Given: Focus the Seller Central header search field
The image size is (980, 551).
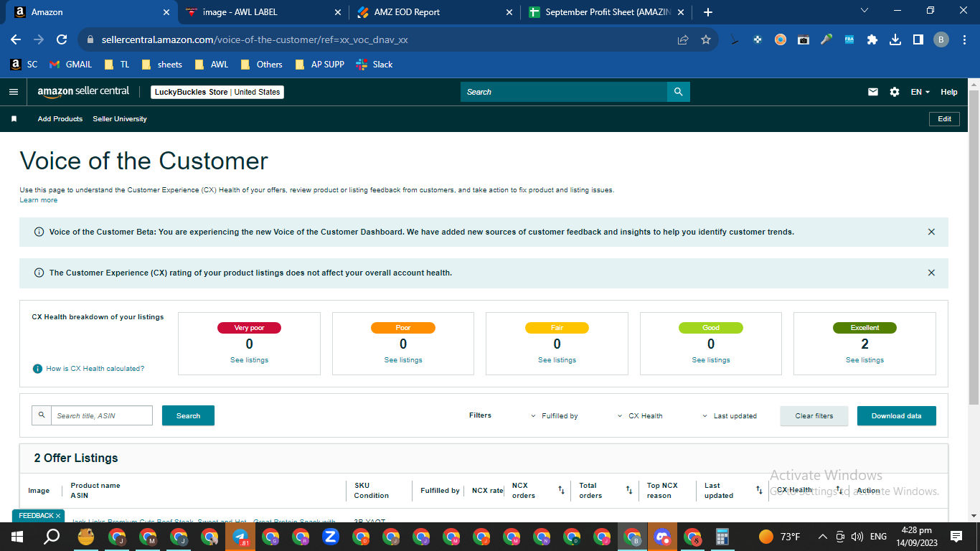Looking at the screenshot, I should click(x=564, y=92).
